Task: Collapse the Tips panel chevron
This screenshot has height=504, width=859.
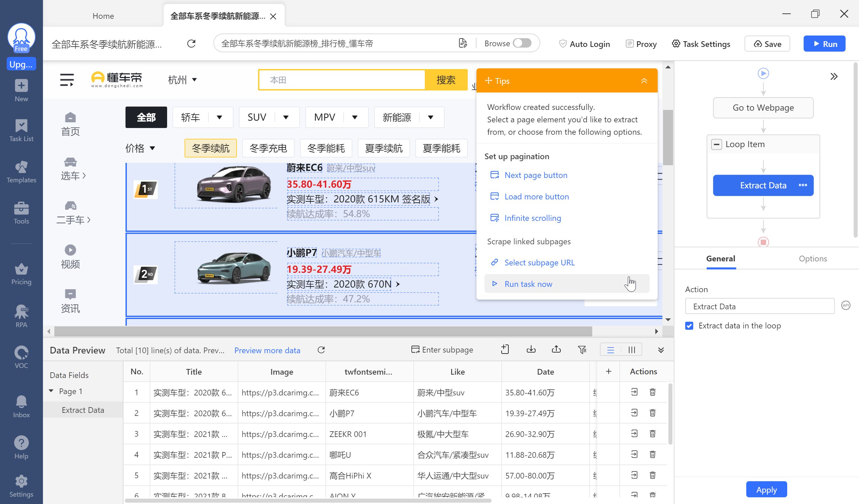Action: (644, 81)
